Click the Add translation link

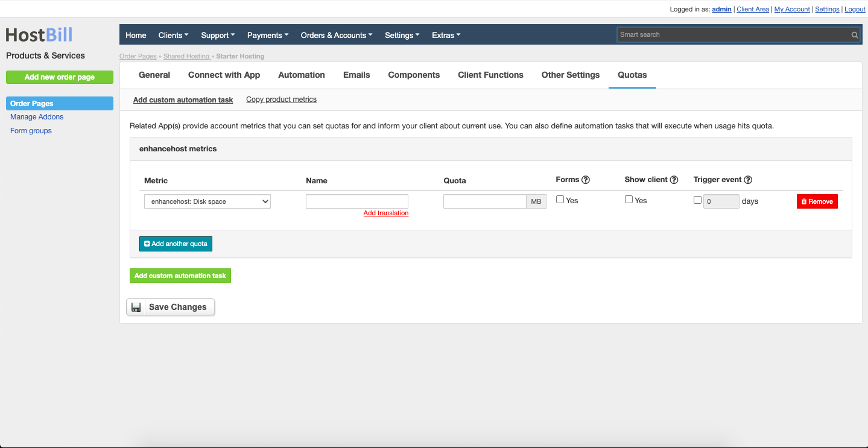(x=385, y=213)
